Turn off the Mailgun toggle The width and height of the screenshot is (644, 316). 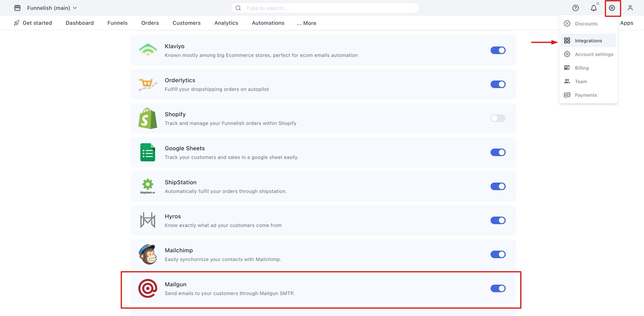click(498, 288)
